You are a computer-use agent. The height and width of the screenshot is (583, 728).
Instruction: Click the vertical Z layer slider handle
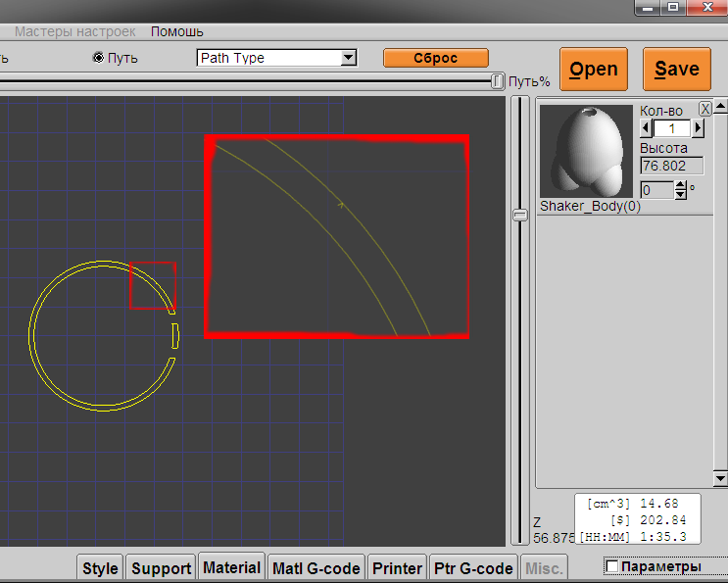[520, 215]
